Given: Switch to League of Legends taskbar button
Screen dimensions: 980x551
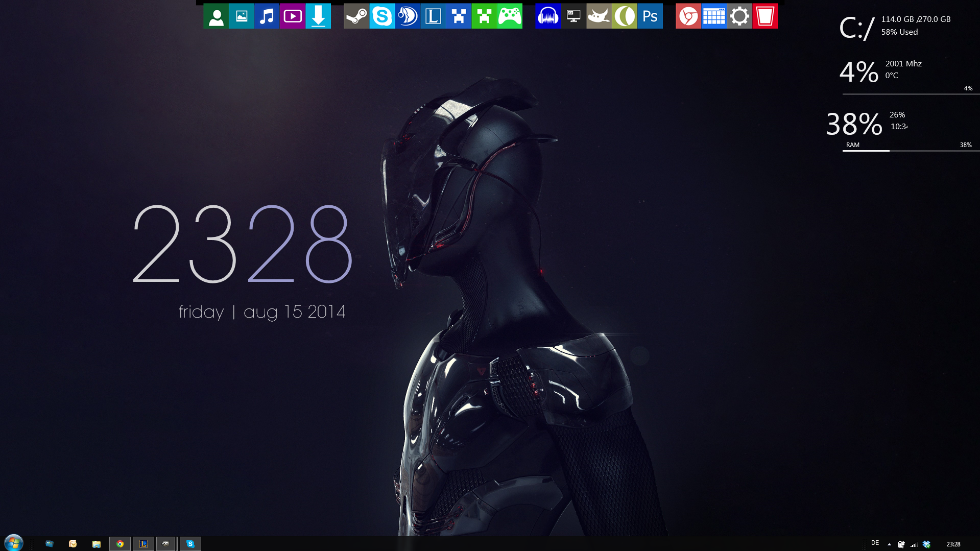Looking at the screenshot, I should pyautogui.click(x=144, y=544).
